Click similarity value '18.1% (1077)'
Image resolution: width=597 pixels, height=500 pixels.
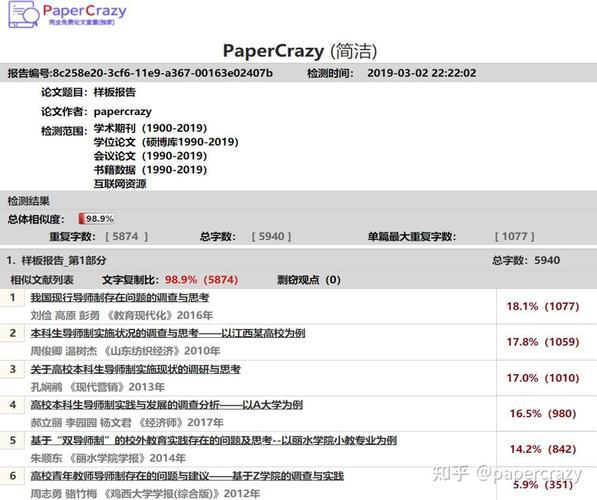543,306
